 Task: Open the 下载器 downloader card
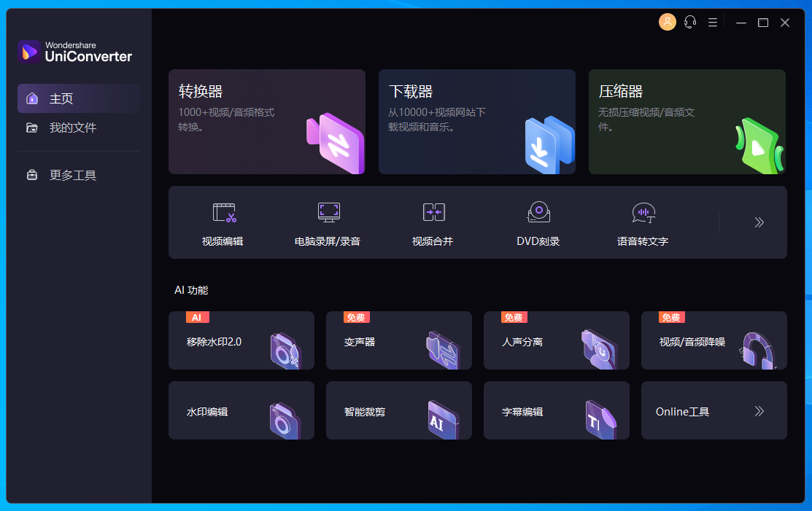pos(476,122)
